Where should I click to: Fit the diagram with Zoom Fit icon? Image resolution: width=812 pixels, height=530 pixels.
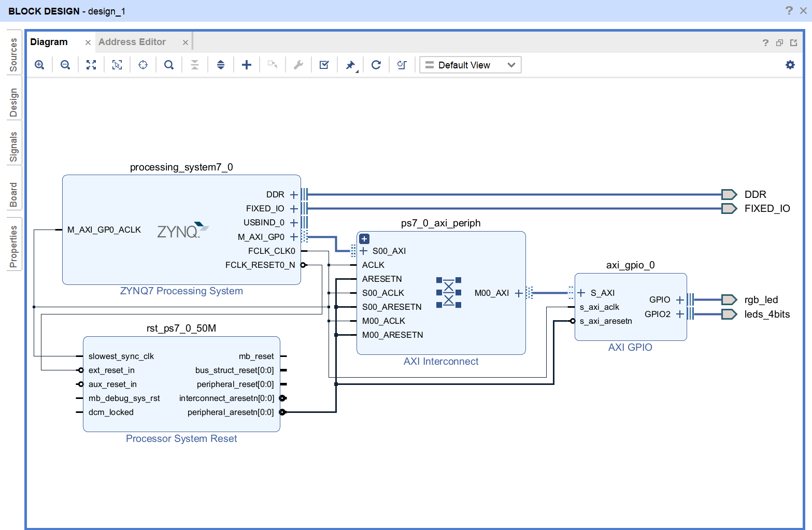click(x=91, y=65)
